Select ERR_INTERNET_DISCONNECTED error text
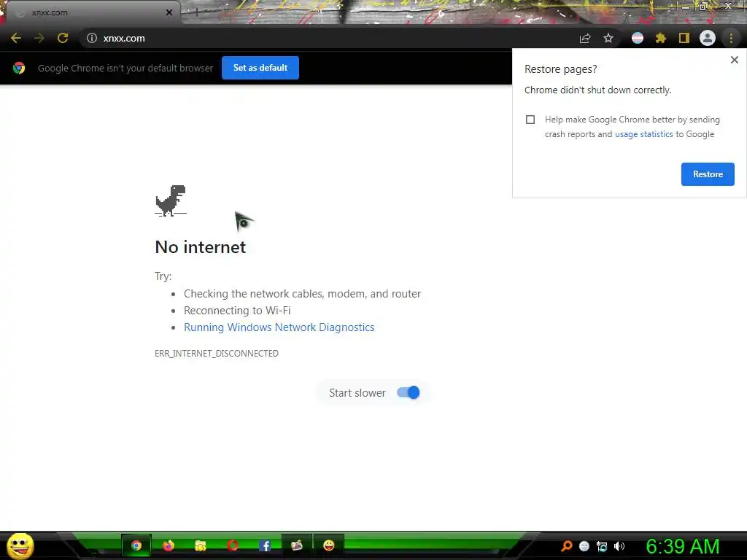This screenshot has width=747, height=560. [216, 354]
